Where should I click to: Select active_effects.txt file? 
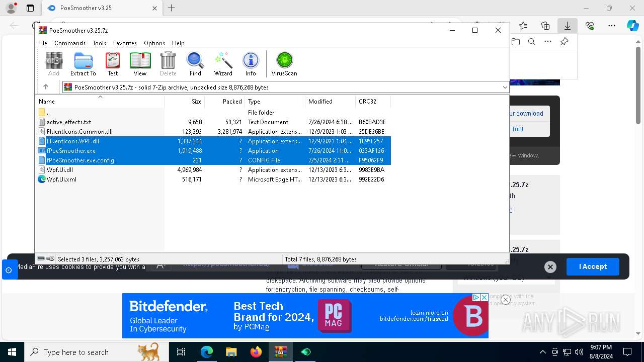tap(213, 122)
